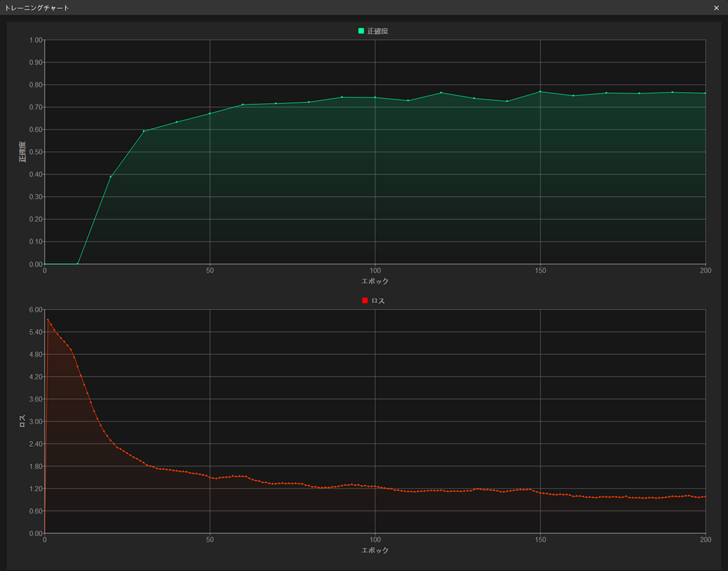Click the 1.20 tick on the loss y-axis

point(36,489)
